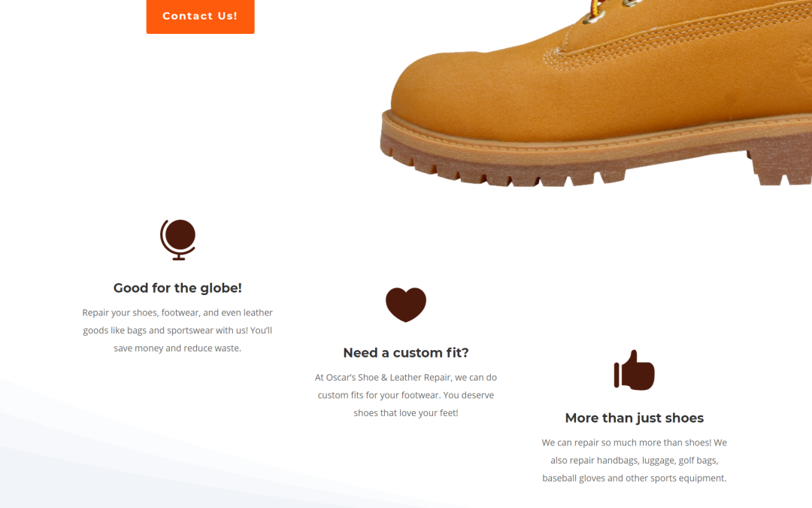Click the globe icon
Image resolution: width=812 pixels, height=508 pixels.
coord(177,239)
